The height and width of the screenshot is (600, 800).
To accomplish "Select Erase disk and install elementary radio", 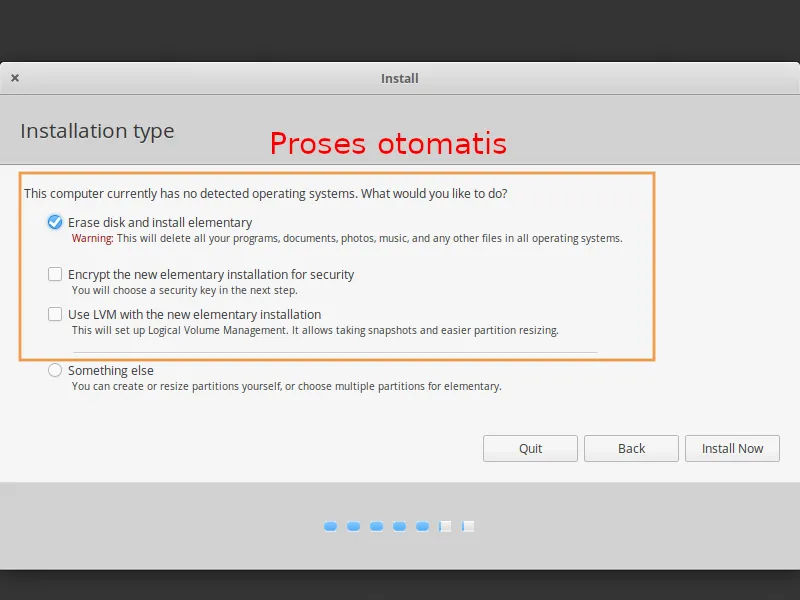I will click(x=55, y=222).
